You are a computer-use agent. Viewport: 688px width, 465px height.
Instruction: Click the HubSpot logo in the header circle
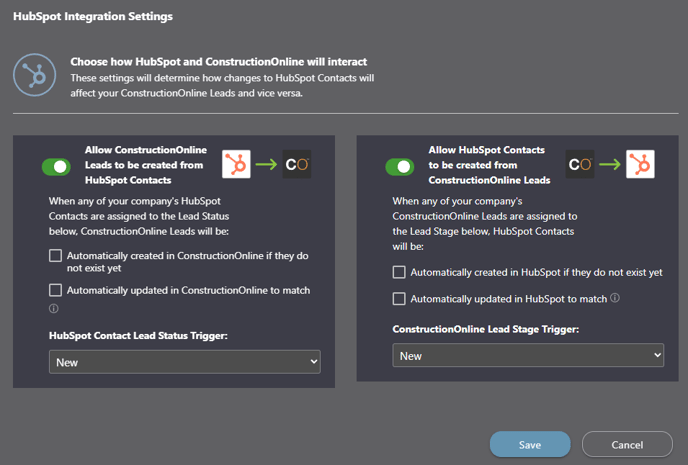(x=35, y=75)
